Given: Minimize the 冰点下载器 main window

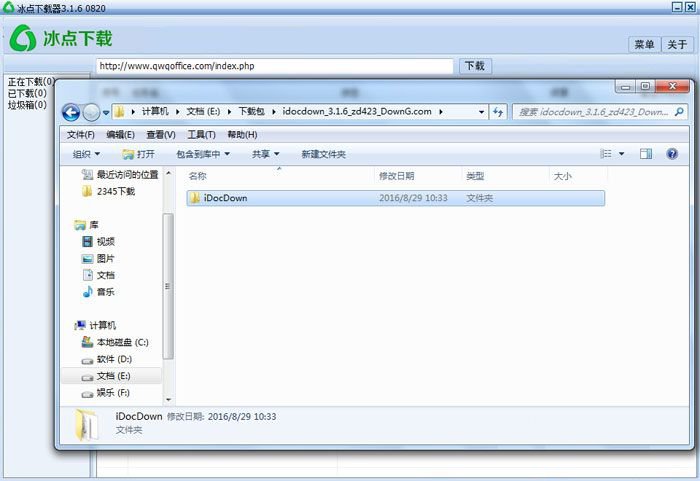Looking at the screenshot, I should 677,7.
